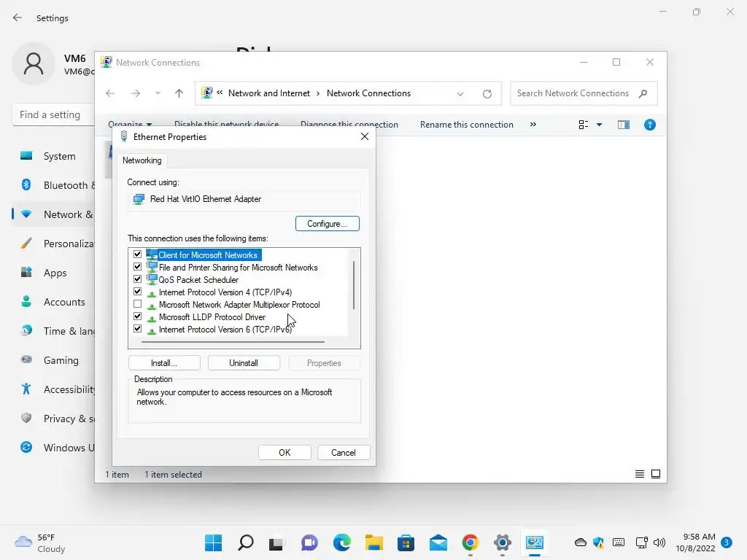Click Diagnose this connection toolbar command
Screen dimensions: 747x560
point(349,125)
